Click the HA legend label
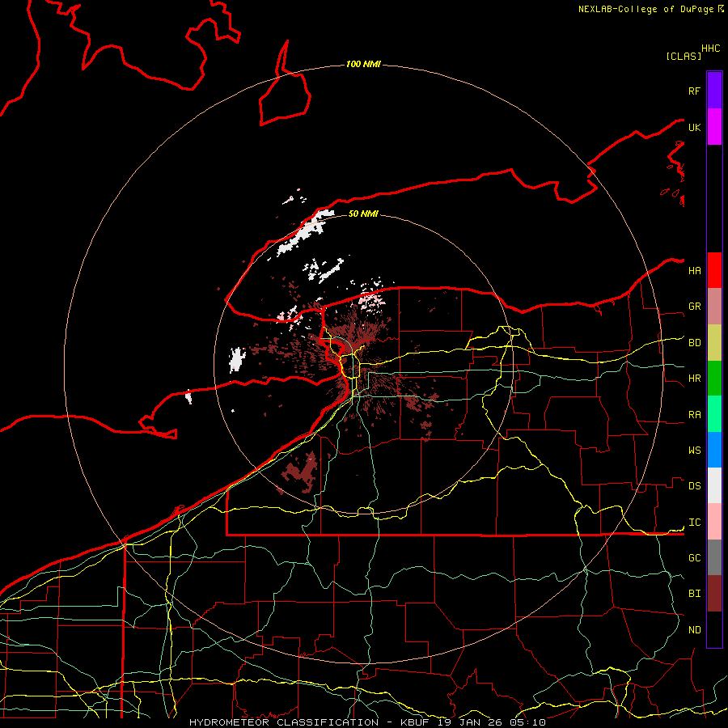The image size is (728, 728). [694, 271]
